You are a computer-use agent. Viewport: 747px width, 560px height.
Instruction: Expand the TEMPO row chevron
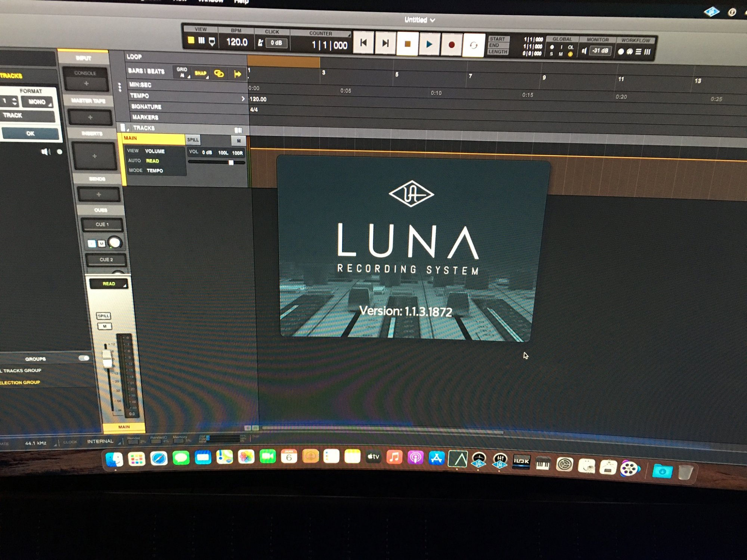click(243, 99)
